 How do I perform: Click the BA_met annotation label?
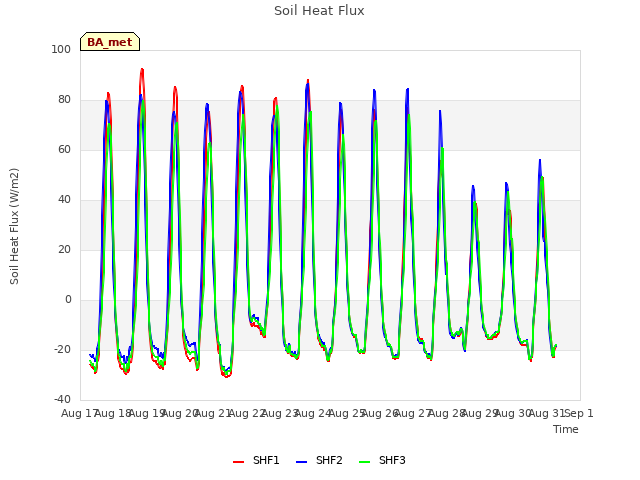pyautogui.click(x=110, y=42)
